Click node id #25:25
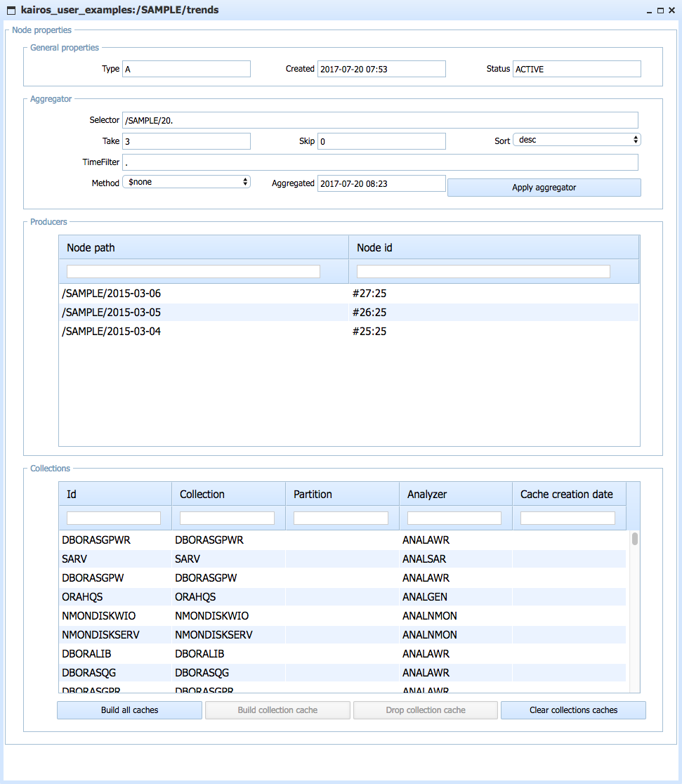Screen dimensions: 682x784 coord(369,332)
